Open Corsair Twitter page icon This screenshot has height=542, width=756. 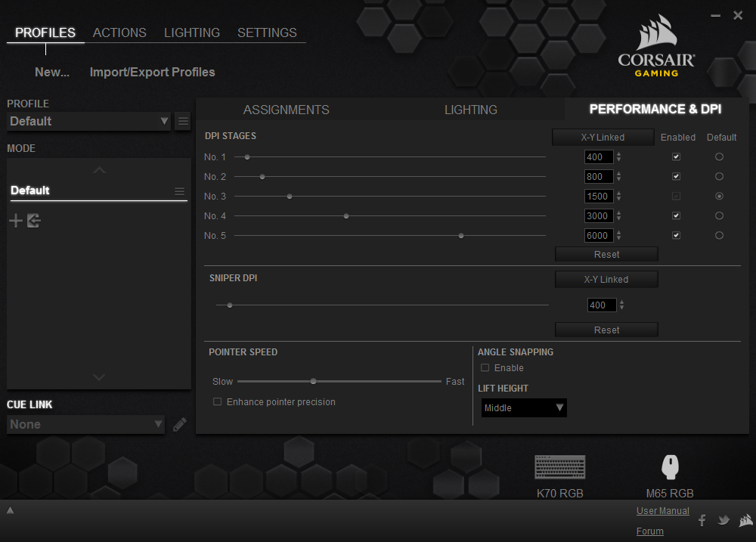723,520
